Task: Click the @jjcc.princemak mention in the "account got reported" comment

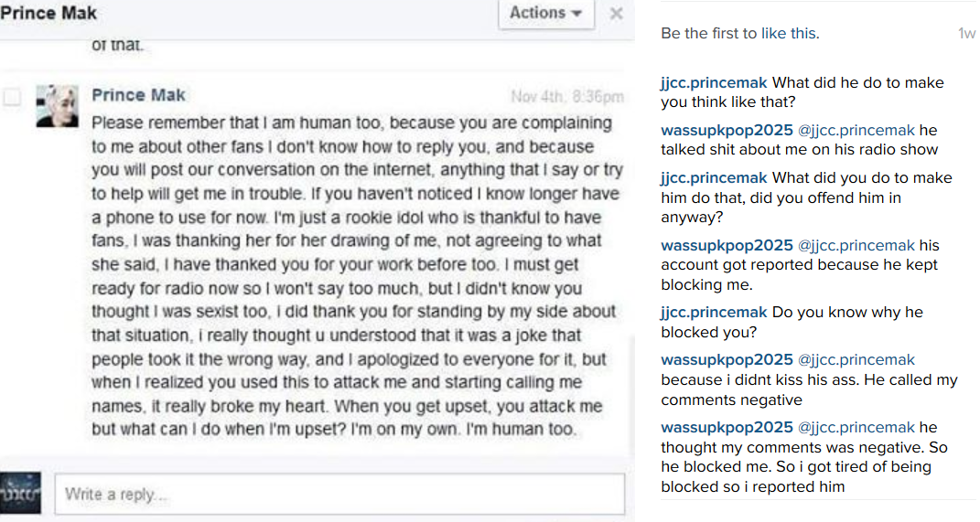Action: tap(856, 246)
